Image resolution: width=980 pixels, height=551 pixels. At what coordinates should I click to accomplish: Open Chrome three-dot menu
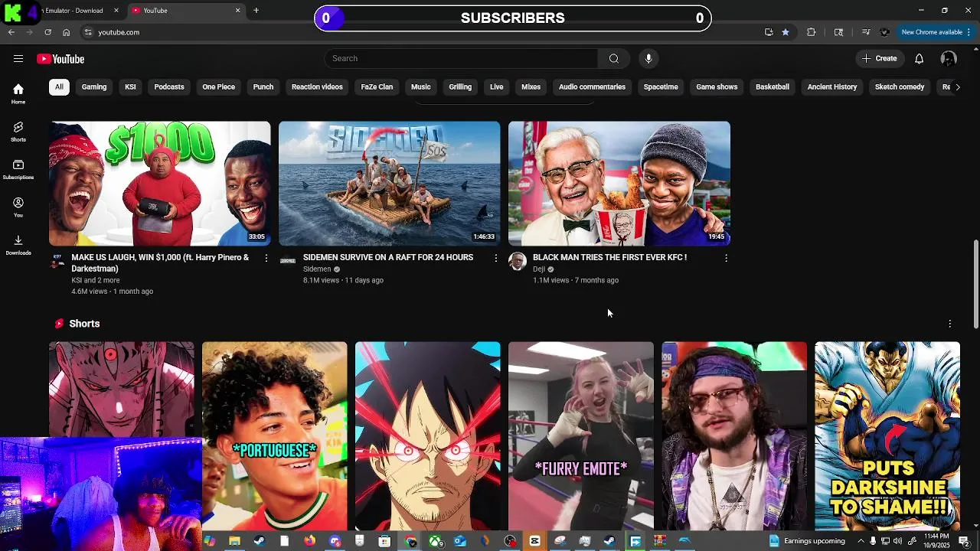pos(969,32)
